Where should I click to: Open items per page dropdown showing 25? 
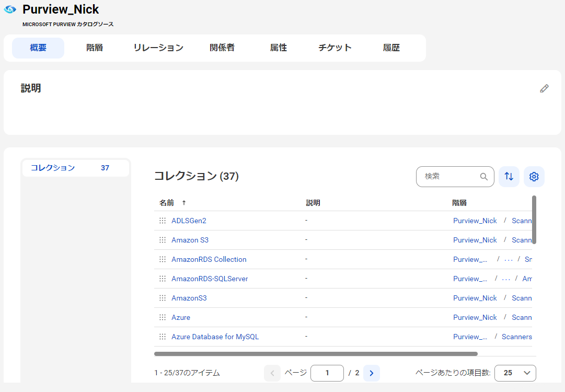[515, 373]
